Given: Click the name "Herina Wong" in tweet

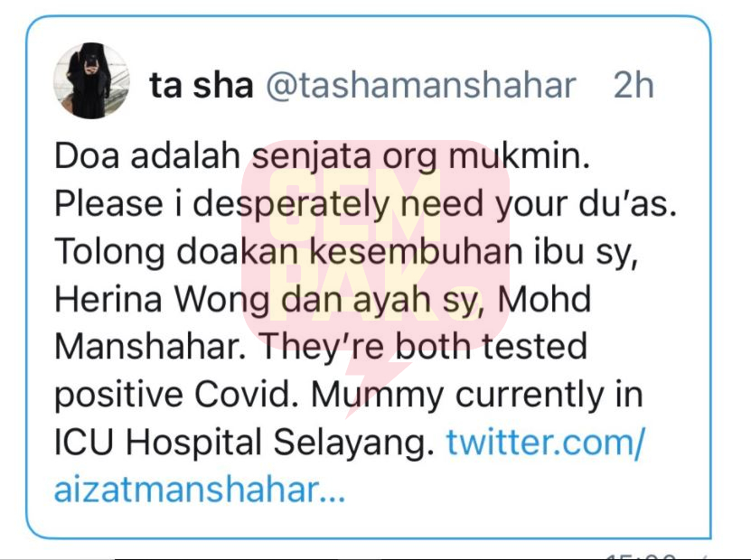Looking at the screenshot, I should (163, 299).
